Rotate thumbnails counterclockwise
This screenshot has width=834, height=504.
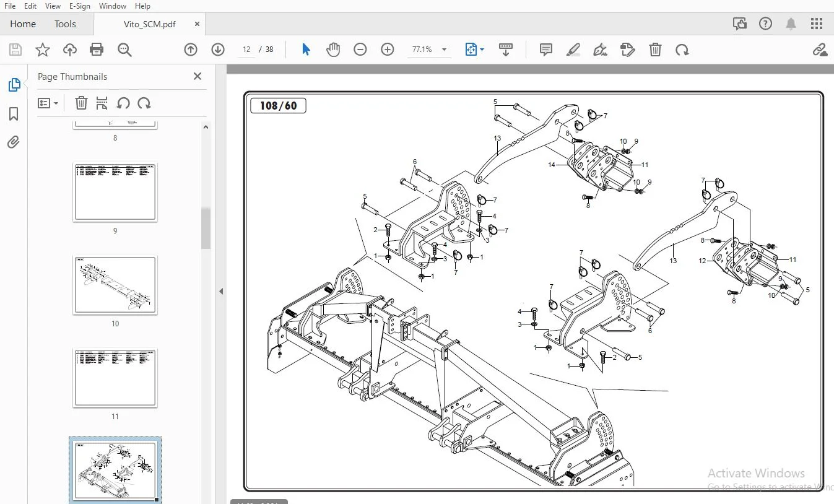pos(123,103)
